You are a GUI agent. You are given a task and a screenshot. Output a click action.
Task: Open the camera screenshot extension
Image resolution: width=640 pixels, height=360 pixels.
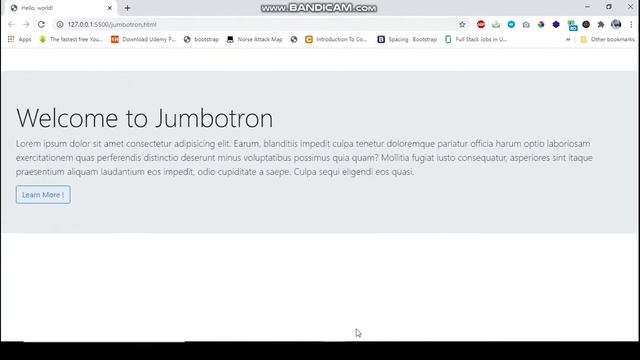click(526, 24)
